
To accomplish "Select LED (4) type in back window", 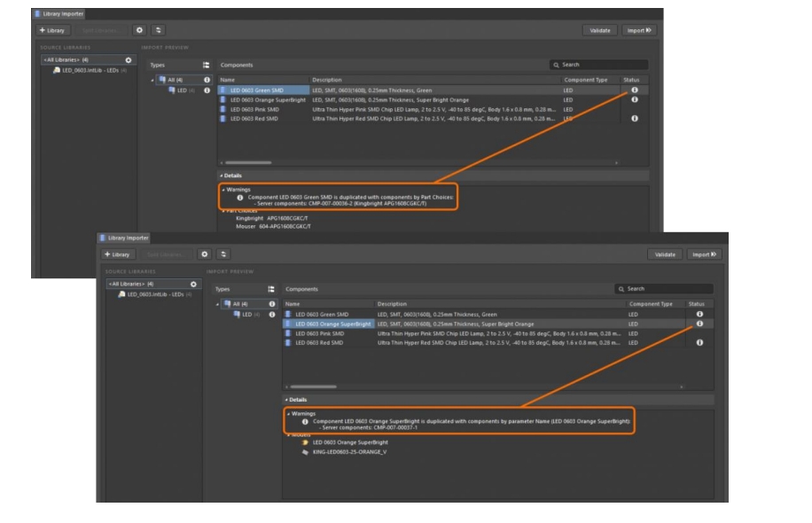I will click(182, 90).
